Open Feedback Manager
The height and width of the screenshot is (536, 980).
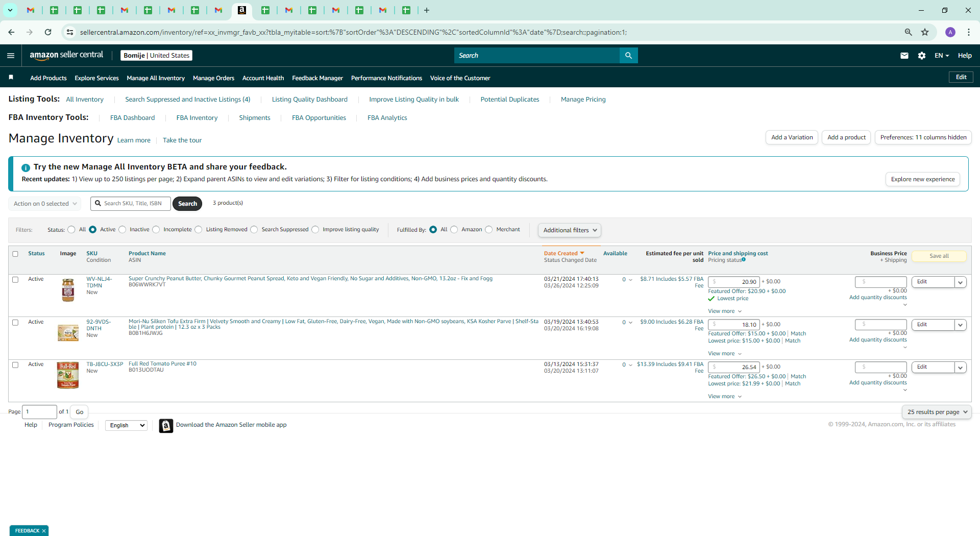click(317, 78)
